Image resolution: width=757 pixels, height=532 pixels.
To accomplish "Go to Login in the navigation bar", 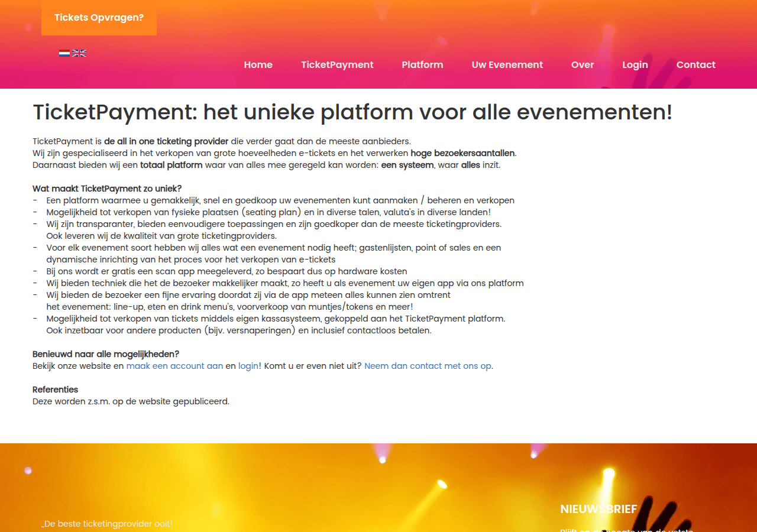I will coord(635,65).
